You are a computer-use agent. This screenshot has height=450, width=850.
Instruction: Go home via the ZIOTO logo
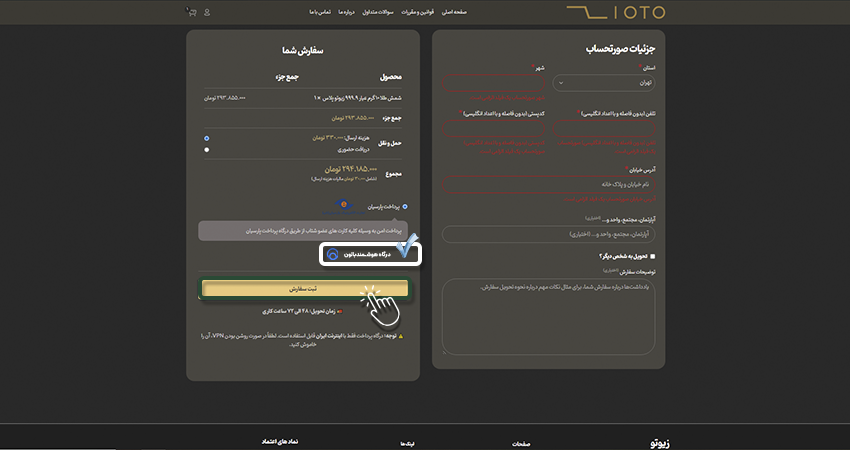pyautogui.click(x=616, y=12)
